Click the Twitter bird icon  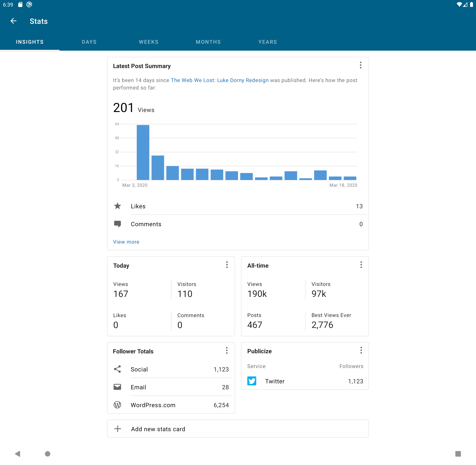click(x=252, y=381)
